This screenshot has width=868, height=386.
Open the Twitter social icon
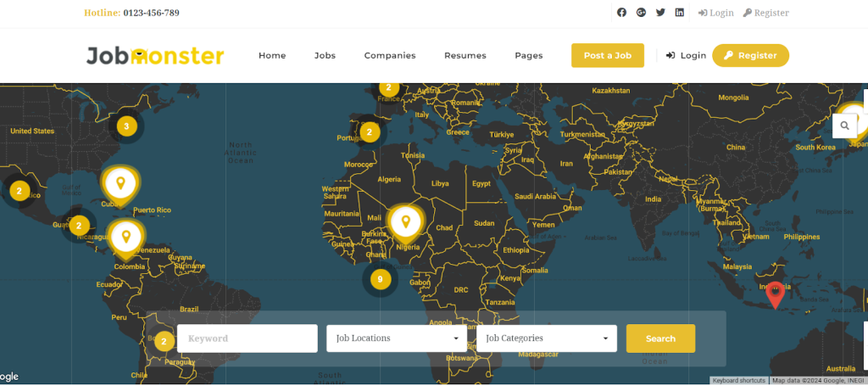point(660,13)
